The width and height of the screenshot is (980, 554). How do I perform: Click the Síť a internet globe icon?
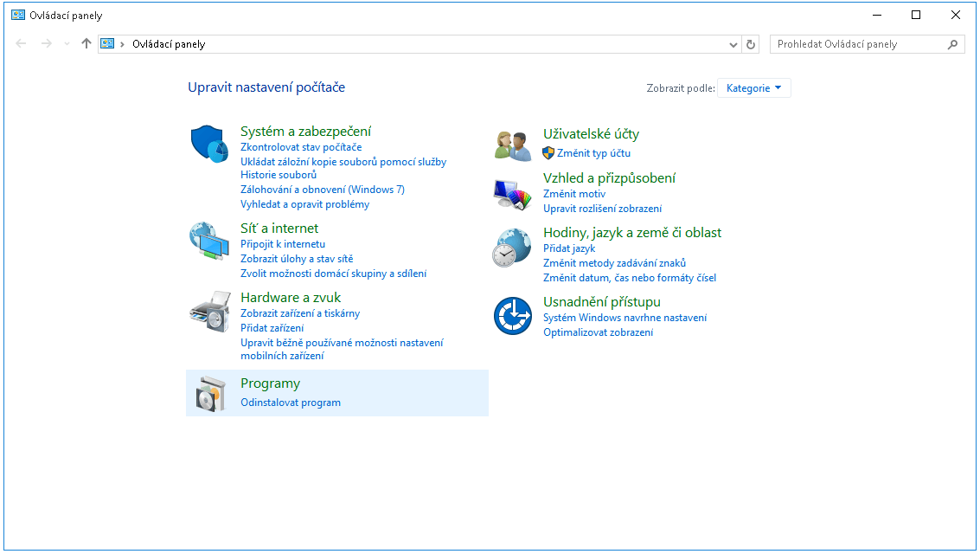tap(209, 241)
